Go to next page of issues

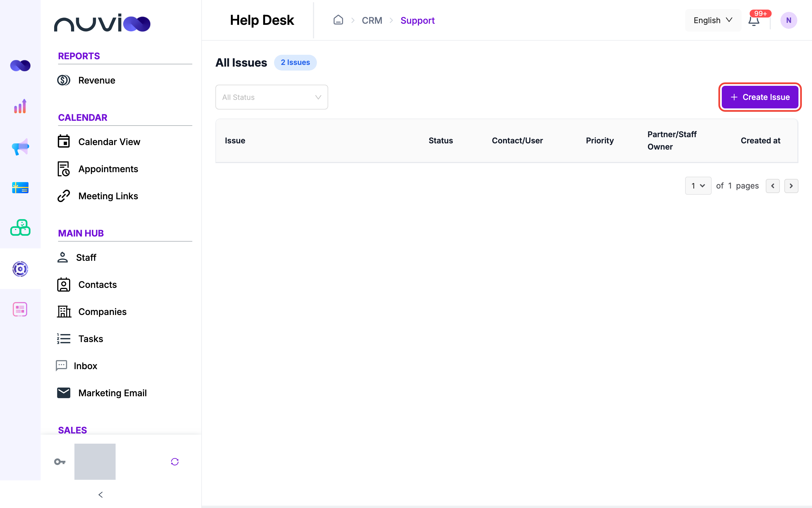tap(791, 186)
